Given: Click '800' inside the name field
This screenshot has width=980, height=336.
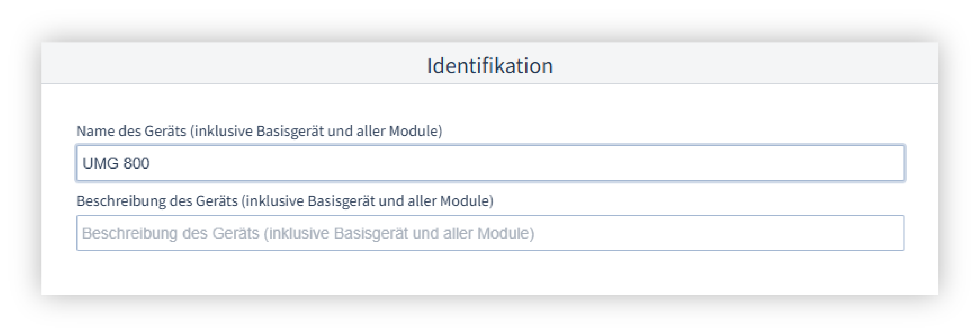Looking at the screenshot, I should pyautogui.click(x=136, y=163).
